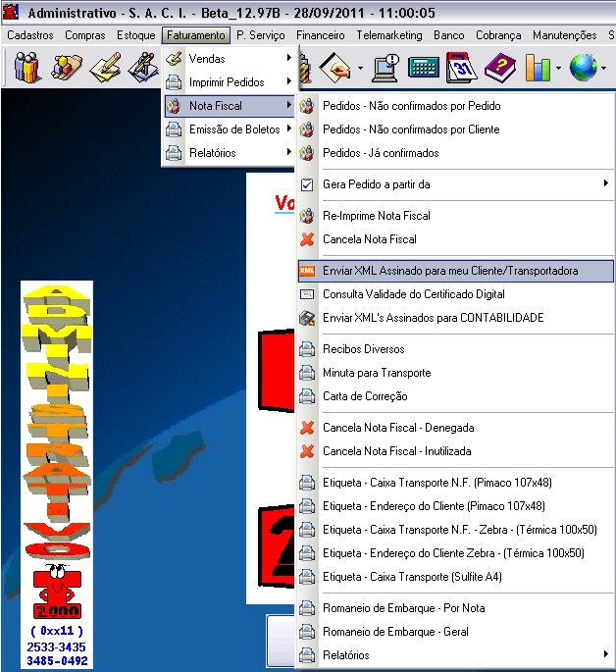Viewport: 616px width, 672px height.
Task: Open the calendar toolbar icon
Action: [461, 68]
